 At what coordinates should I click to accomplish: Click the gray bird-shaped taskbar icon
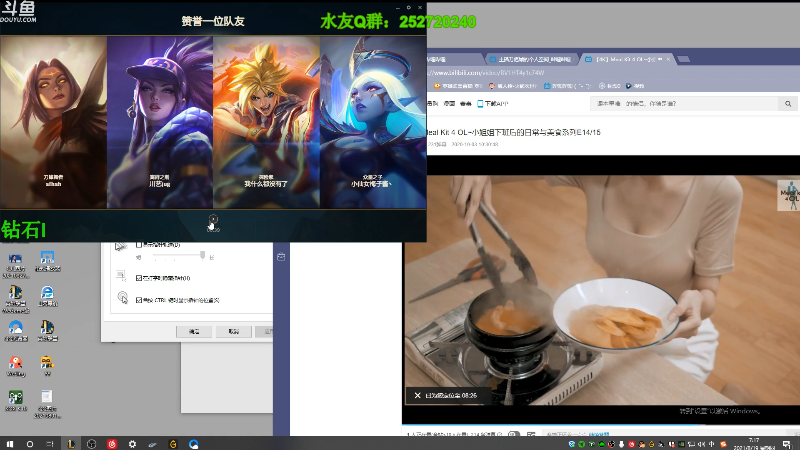click(x=153, y=444)
